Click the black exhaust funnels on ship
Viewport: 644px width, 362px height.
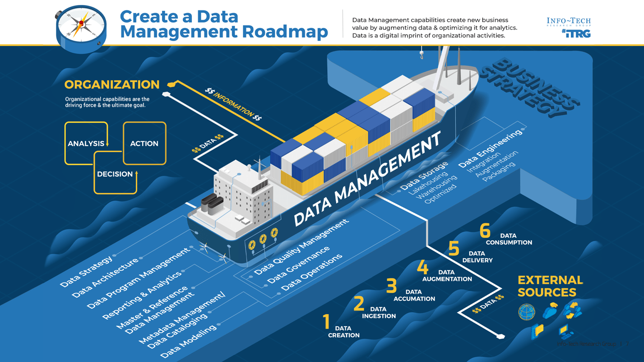tap(212, 204)
